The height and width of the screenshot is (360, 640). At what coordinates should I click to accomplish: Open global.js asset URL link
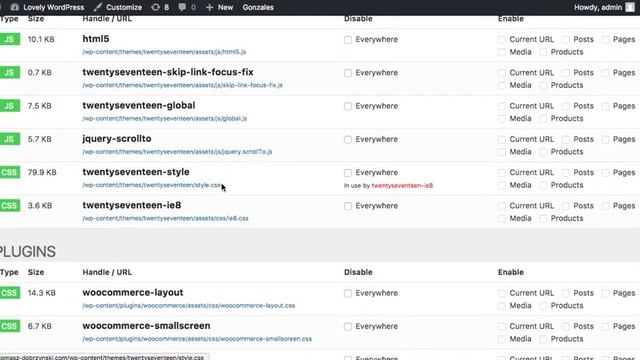tap(164, 118)
